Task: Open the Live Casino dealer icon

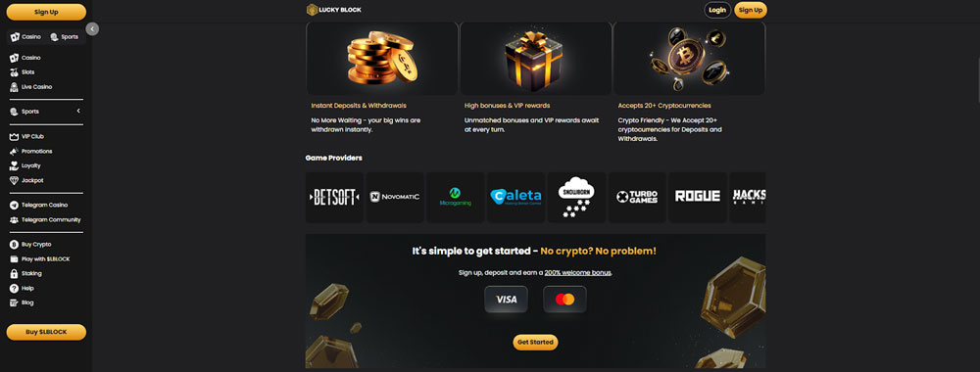Action: pyautogui.click(x=15, y=87)
